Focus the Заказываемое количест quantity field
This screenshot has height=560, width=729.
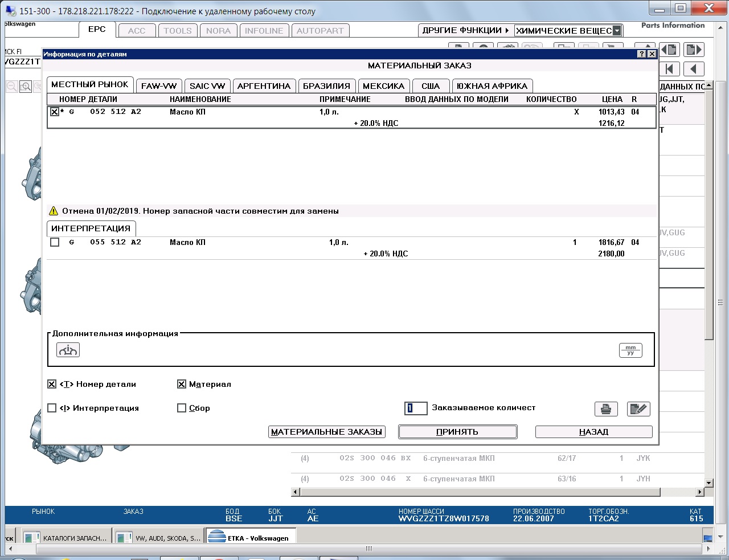(x=416, y=408)
